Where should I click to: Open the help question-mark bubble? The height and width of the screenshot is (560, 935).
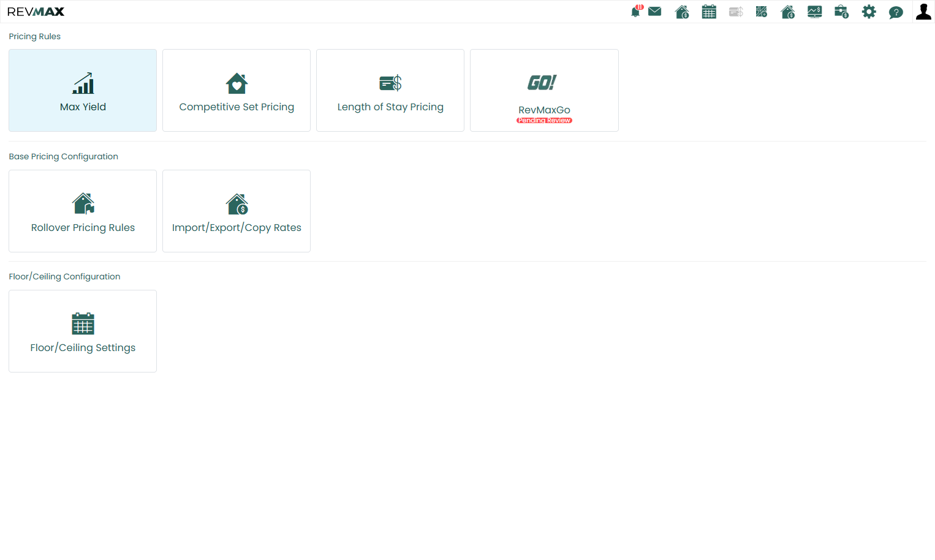tap(896, 12)
